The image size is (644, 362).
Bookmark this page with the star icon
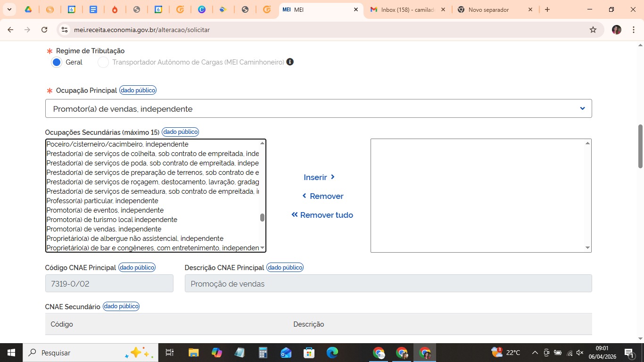coord(593,30)
